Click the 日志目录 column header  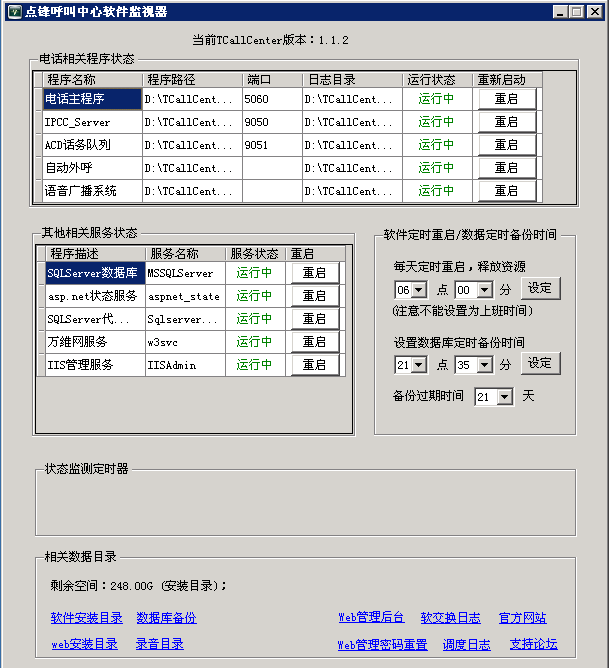point(352,80)
